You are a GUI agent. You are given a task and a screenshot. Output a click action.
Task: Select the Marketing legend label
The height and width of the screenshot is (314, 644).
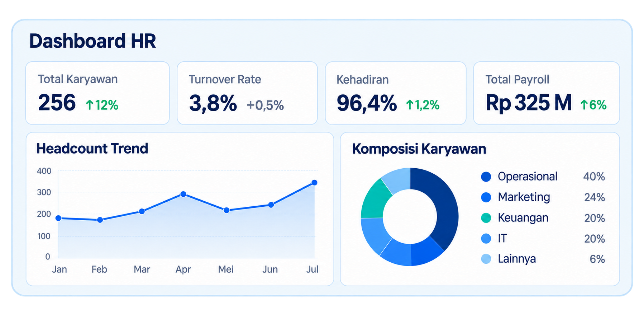point(524,197)
